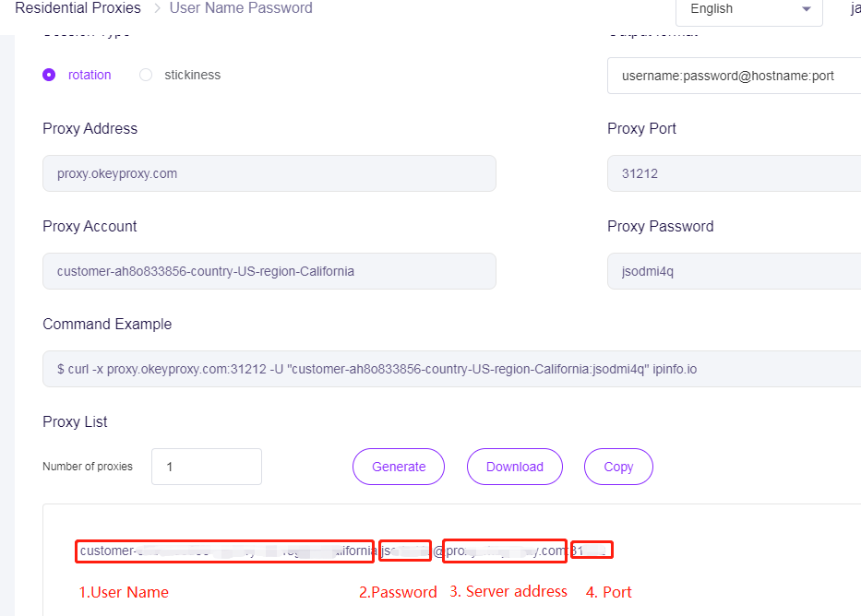Click the server address box in proxy list
861x616 pixels.
click(504, 551)
